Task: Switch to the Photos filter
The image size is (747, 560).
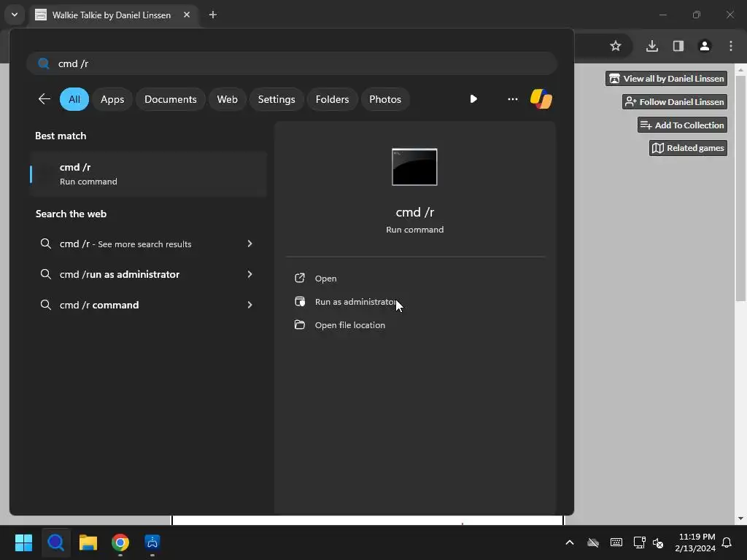Action: click(x=385, y=99)
